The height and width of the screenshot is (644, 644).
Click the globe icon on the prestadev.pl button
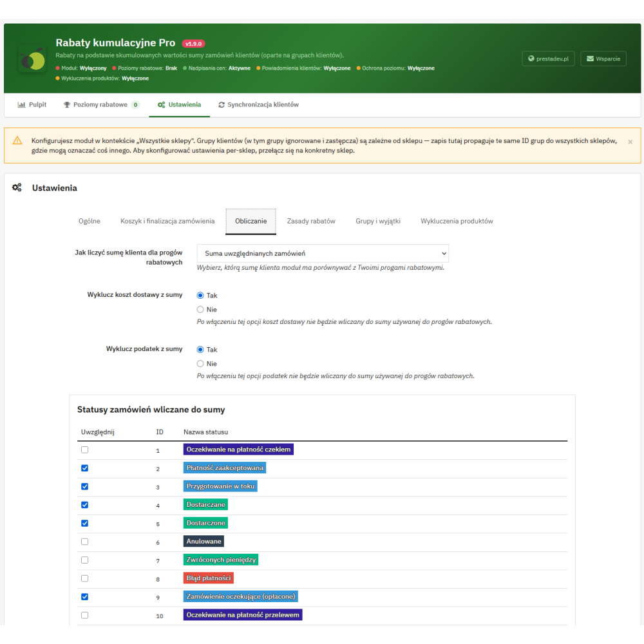pos(531,59)
